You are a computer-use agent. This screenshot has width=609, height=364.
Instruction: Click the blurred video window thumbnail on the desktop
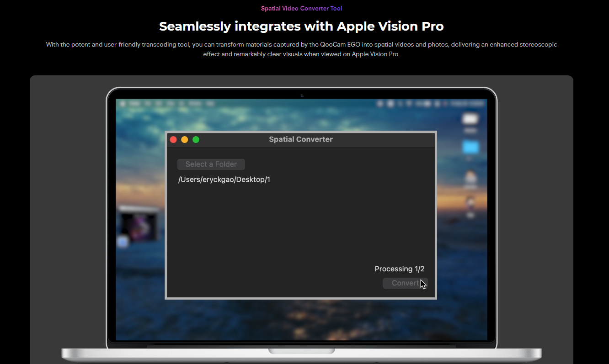click(139, 225)
